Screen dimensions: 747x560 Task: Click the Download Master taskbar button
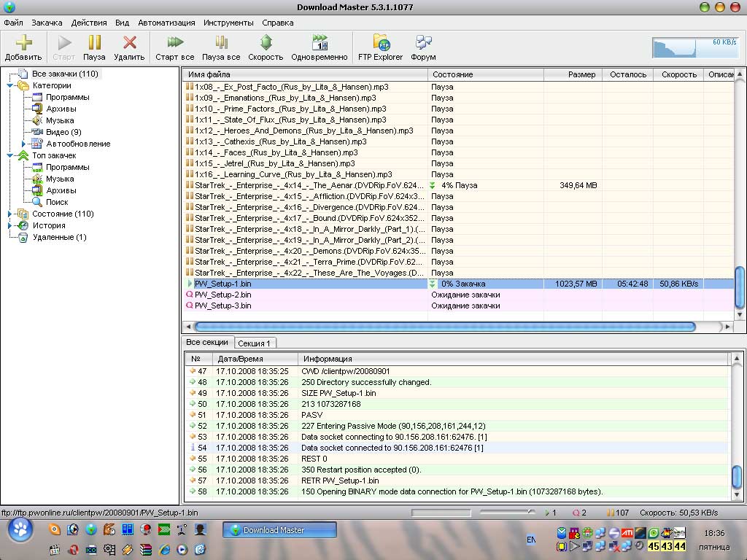point(279,530)
